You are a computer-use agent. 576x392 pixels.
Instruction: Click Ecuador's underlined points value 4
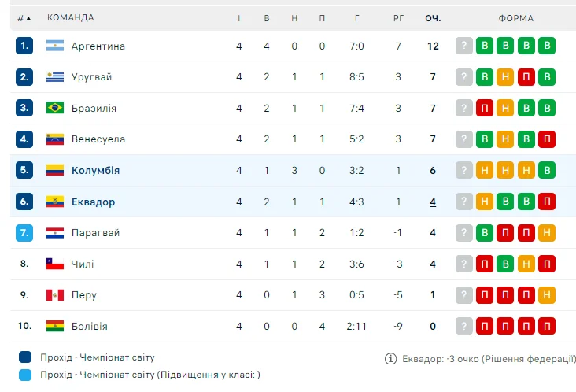(x=433, y=202)
